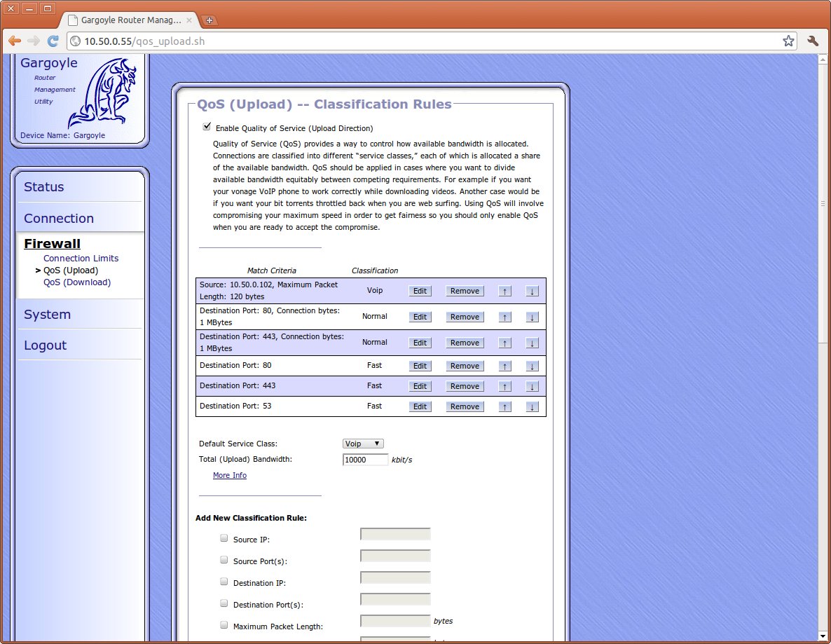
Task: Enable the Source IP checkbox
Action: coord(224,538)
